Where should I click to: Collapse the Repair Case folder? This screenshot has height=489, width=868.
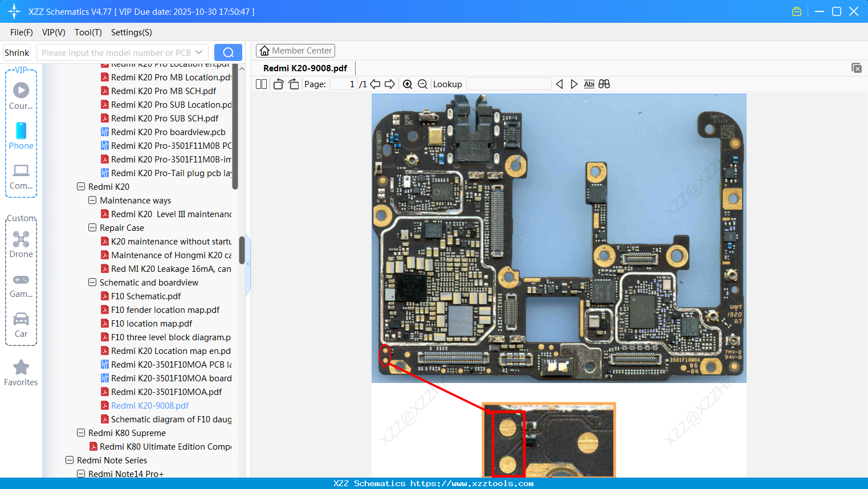(x=92, y=227)
